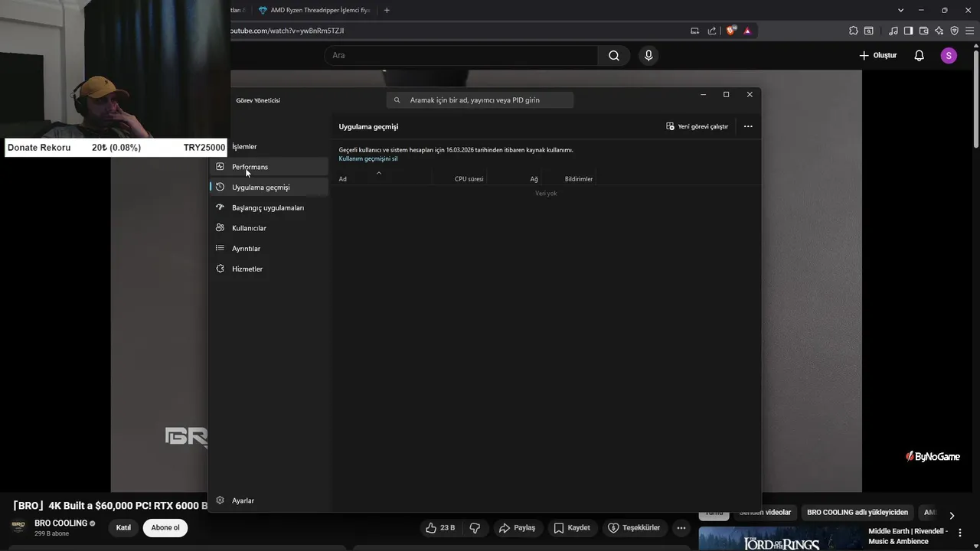
Task: Select the Senden videolar filter chip
Action: pos(765,513)
